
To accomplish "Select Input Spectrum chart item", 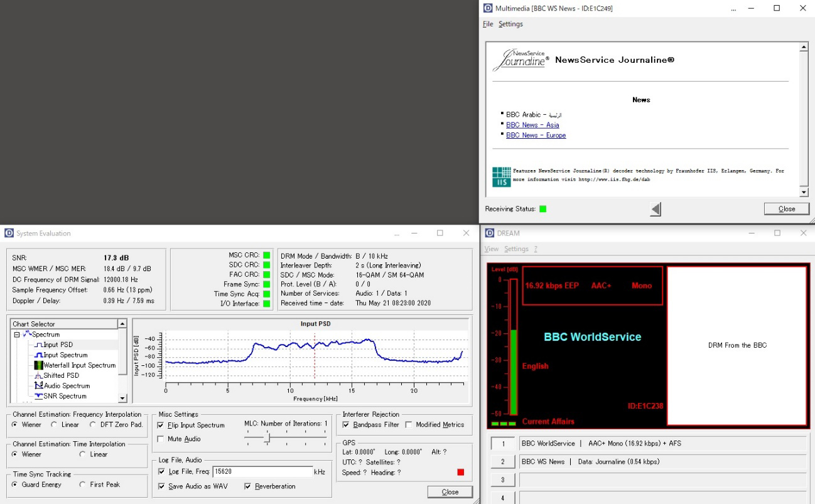I will point(65,355).
